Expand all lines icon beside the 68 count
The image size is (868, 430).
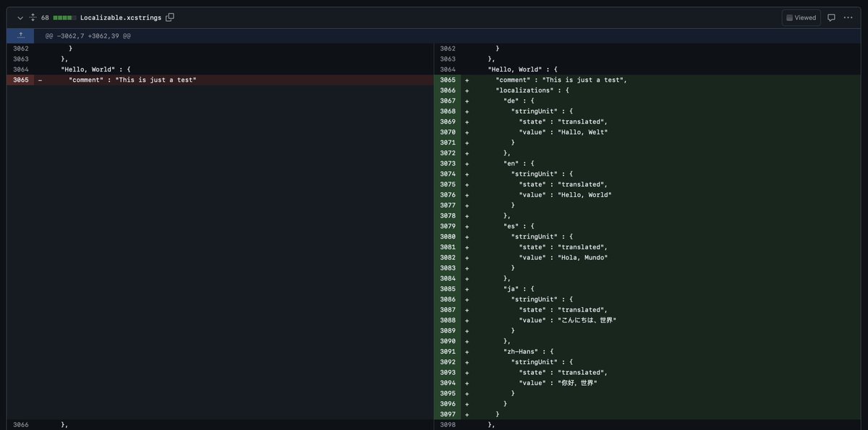[x=33, y=17]
